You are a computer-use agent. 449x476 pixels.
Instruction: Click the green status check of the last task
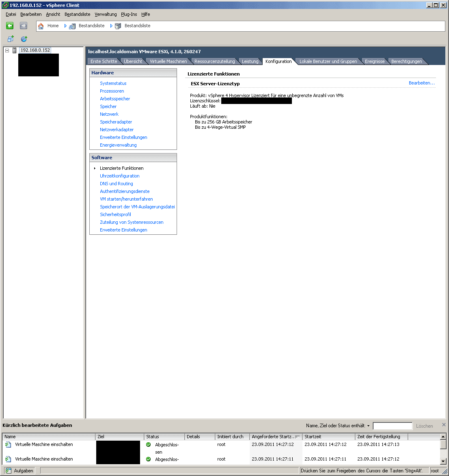pyautogui.click(x=148, y=459)
